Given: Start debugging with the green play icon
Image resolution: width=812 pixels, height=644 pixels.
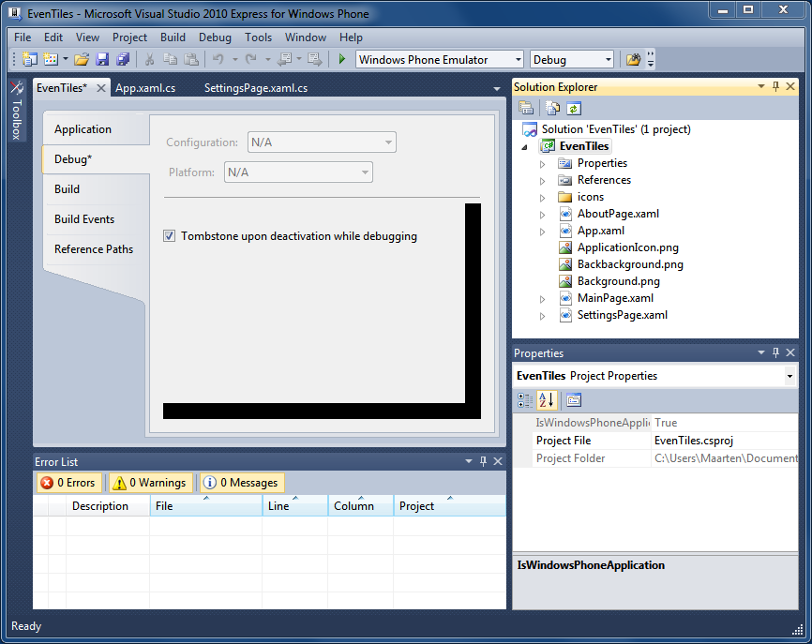Looking at the screenshot, I should click(x=343, y=60).
